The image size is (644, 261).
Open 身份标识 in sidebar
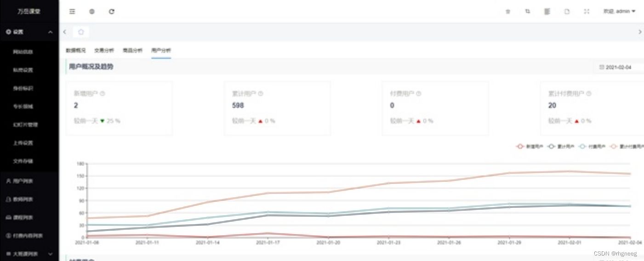(23, 88)
